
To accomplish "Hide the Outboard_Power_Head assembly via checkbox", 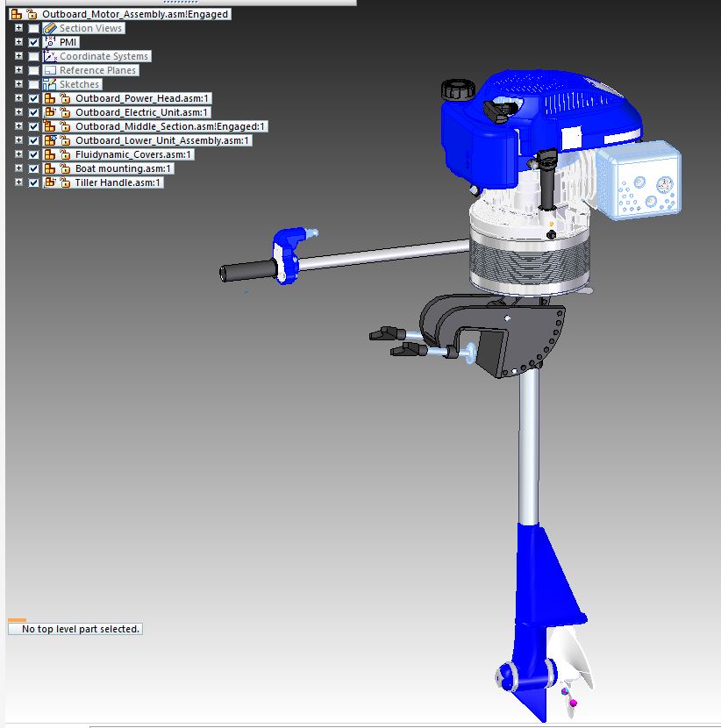I will 33,98.
